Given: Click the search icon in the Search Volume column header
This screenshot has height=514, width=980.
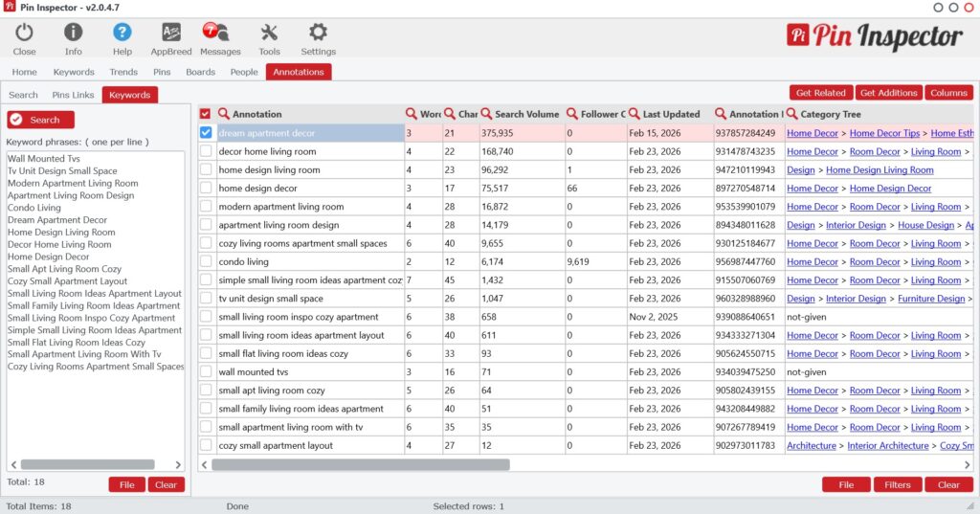Looking at the screenshot, I should [x=486, y=114].
